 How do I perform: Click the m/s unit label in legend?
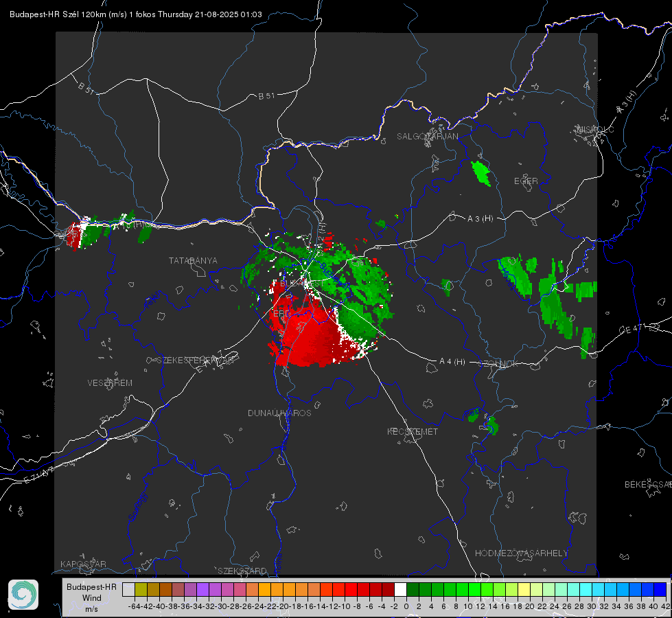(x=91, y=609)
